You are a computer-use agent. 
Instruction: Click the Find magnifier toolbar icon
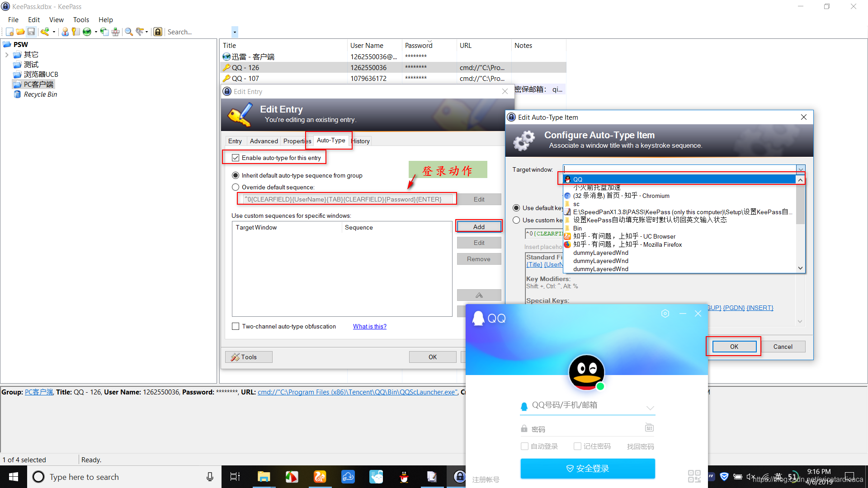(129, 32)
